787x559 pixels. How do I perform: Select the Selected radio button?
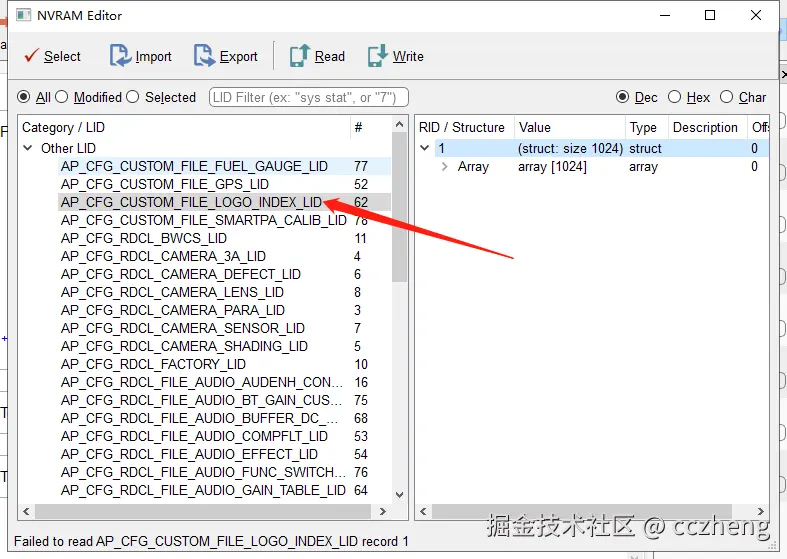133,96
